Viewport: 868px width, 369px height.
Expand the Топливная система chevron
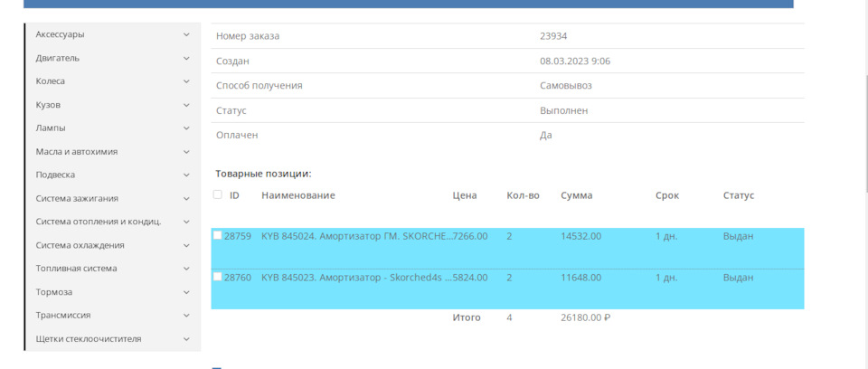pyautogui.click(x=186, y=269)
